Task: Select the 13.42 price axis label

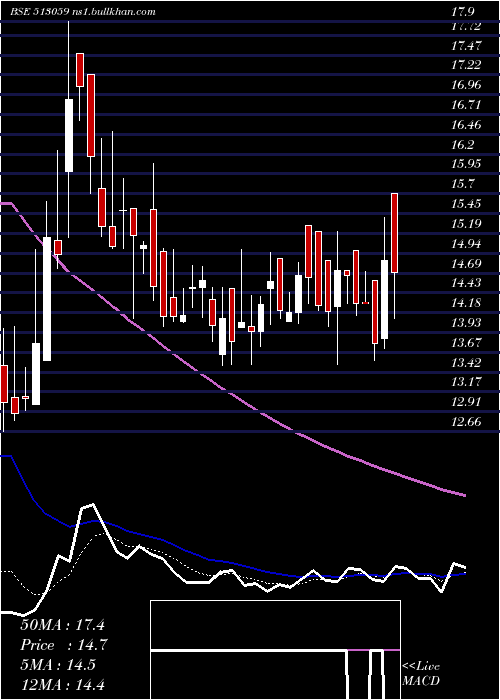Action: click(466, 362)
